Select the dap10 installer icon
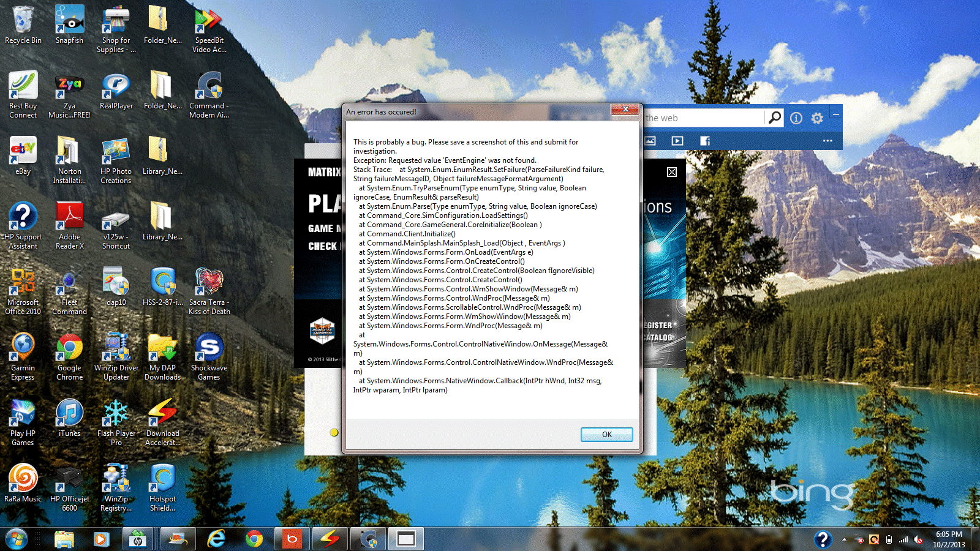 click(x=116, y=287)
